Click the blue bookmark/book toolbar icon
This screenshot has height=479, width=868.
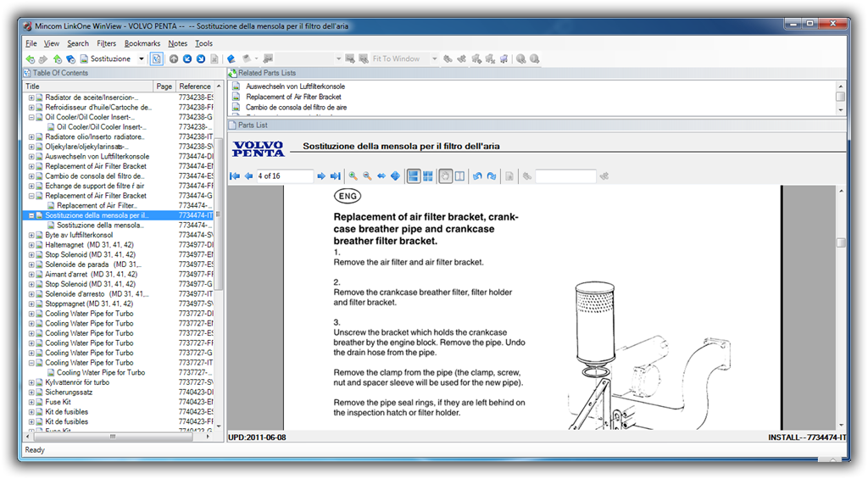pos(231,58)
